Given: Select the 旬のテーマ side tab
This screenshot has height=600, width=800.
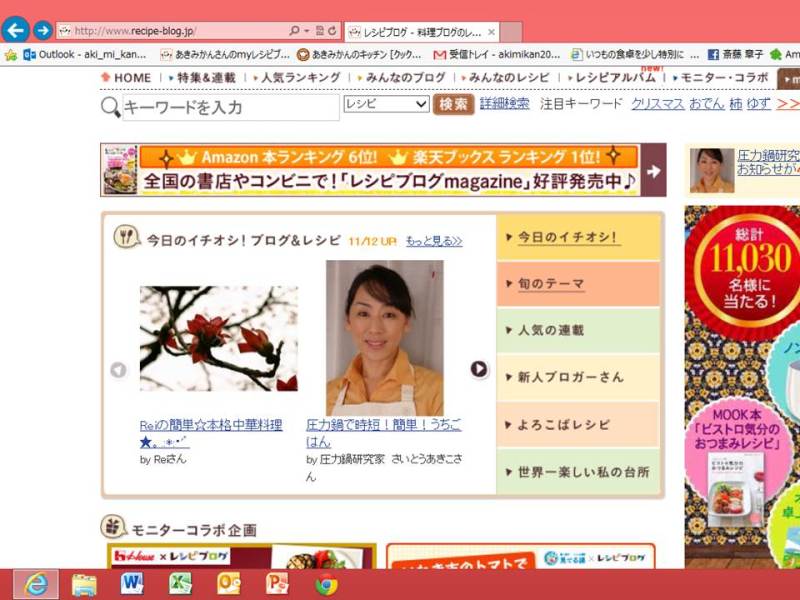Looking at the screenshot, I should point(579,284).
